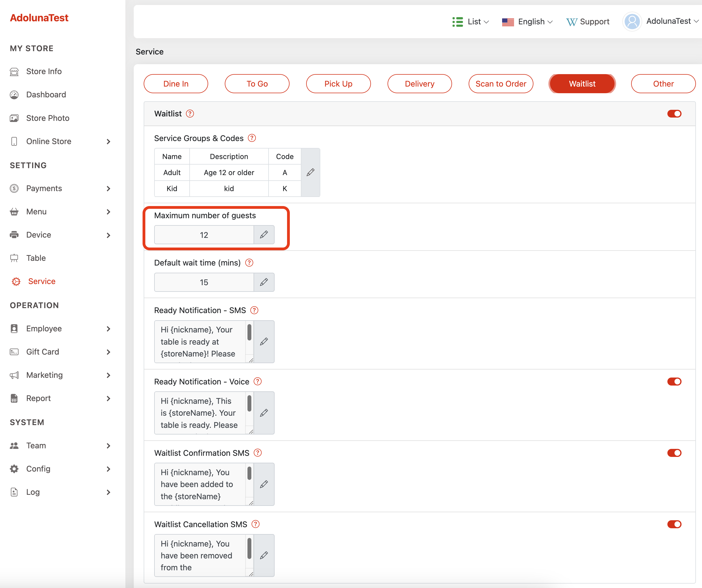The image size is (702, 588).
Task: Click edit pencil for Default wait time
Action: click(264, 282)
